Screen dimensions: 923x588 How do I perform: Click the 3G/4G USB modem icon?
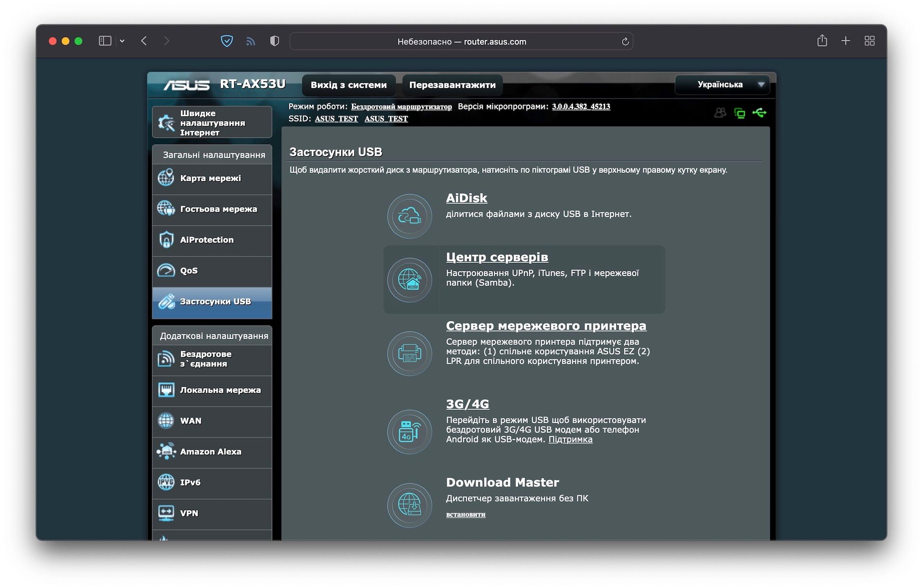tap(410, 432)
